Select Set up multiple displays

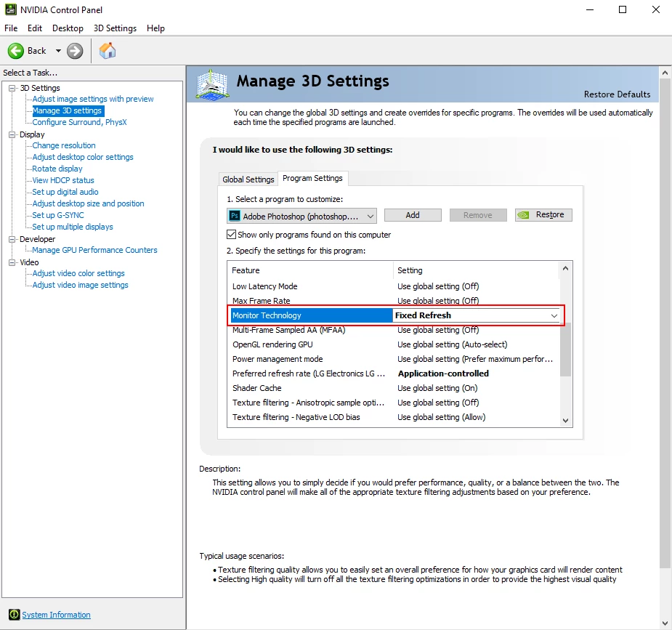click(x=73, y=226)
